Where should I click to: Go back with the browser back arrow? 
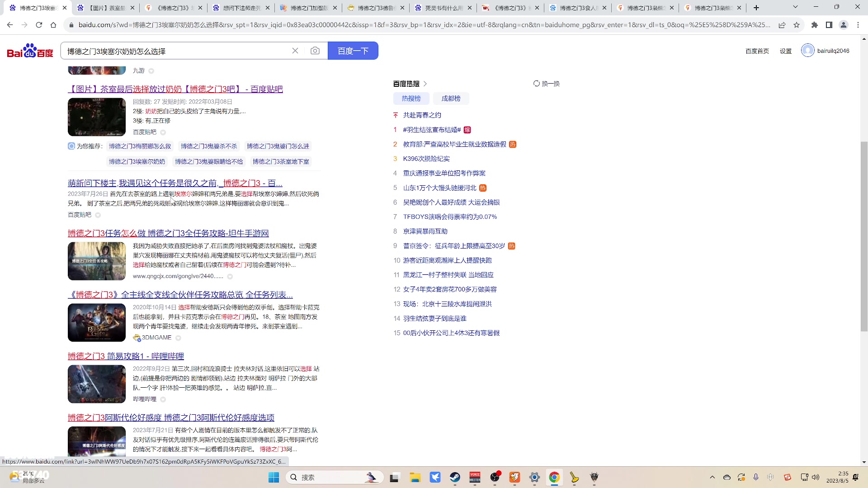[x=10, y=25]
